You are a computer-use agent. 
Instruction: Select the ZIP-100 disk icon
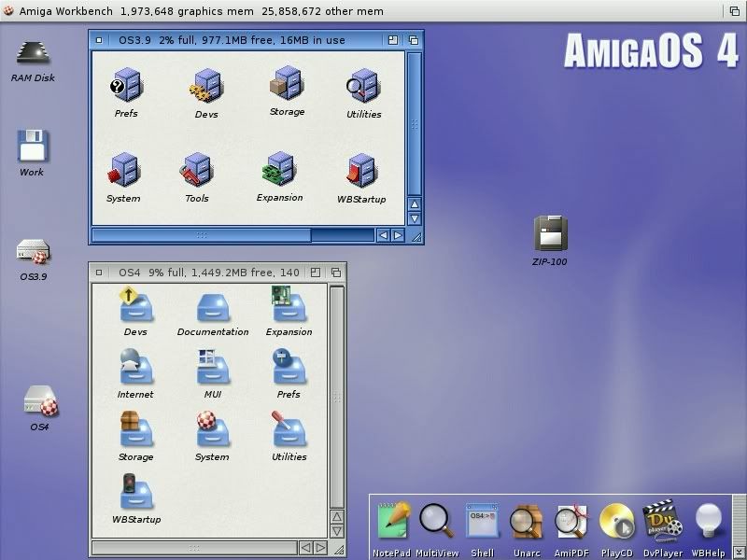[x=550, y=241]
